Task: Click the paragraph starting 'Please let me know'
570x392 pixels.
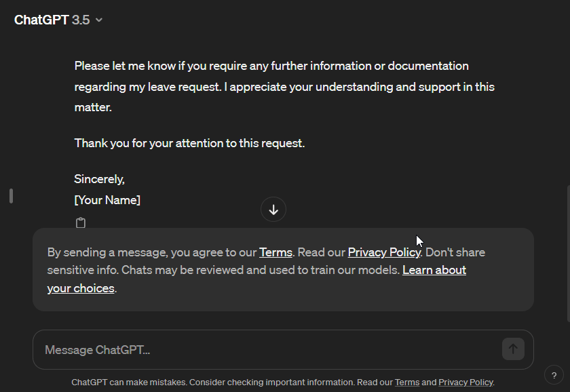Action: (x=284, y=86)
